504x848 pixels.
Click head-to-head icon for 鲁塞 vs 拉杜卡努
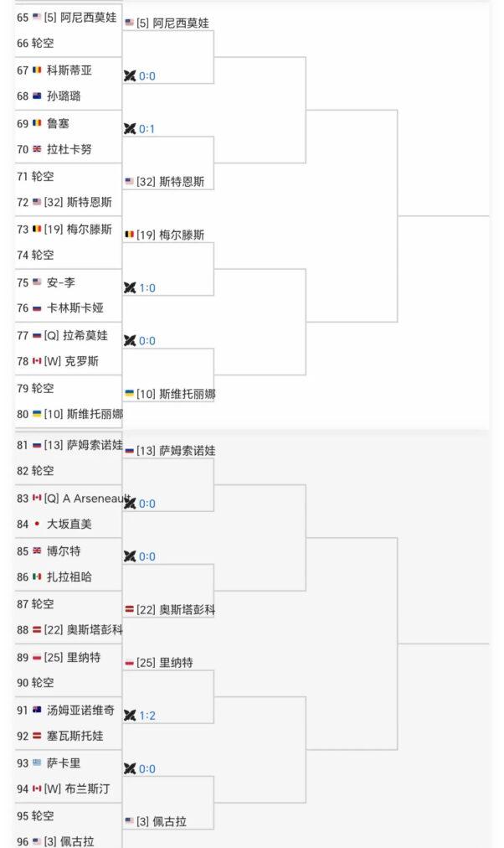pos(130,129)
